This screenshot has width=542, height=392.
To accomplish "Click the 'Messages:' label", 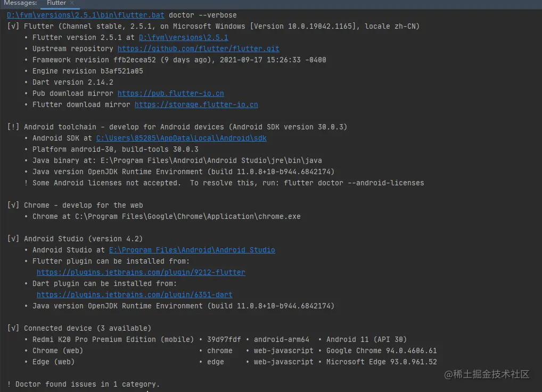I will (20, 3).
